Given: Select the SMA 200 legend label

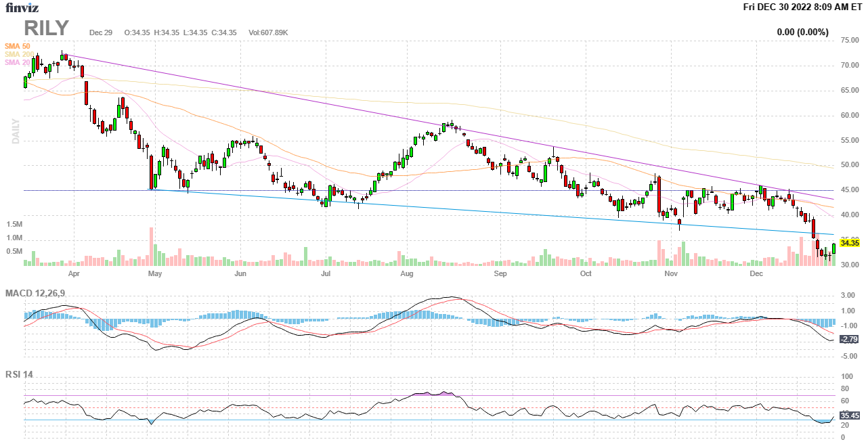Looking at the screenshot, I should (18, 54).
